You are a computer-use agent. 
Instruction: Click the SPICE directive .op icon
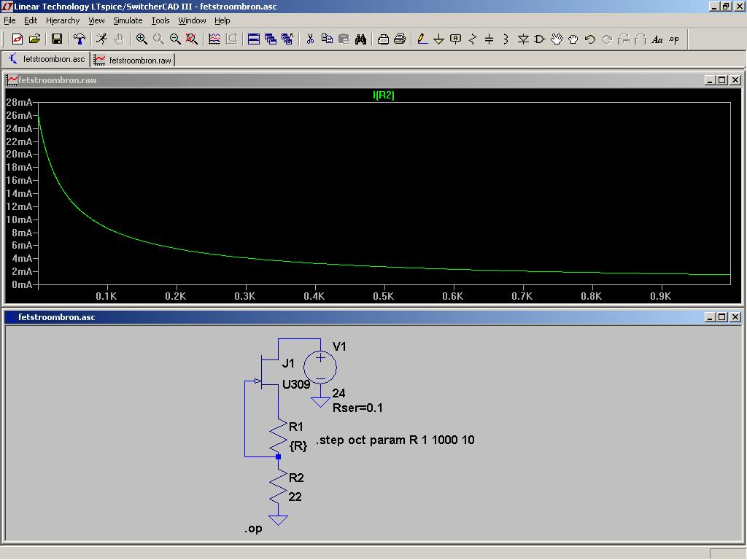point(673,39)
